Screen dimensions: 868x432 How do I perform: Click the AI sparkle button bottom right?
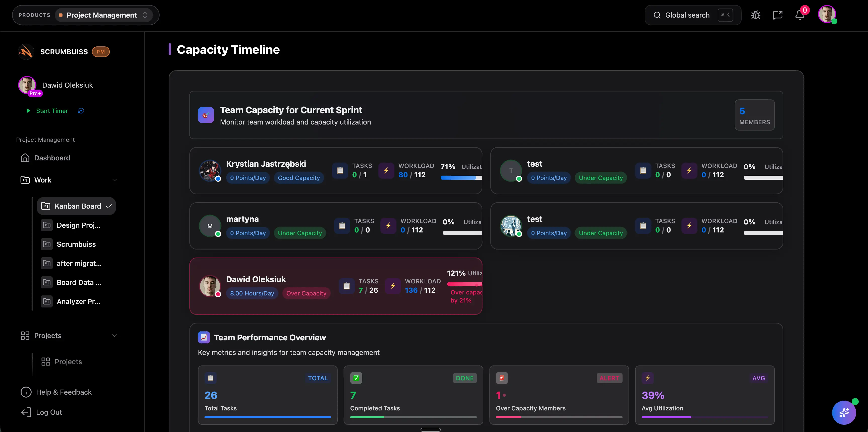tap(844, 412)
